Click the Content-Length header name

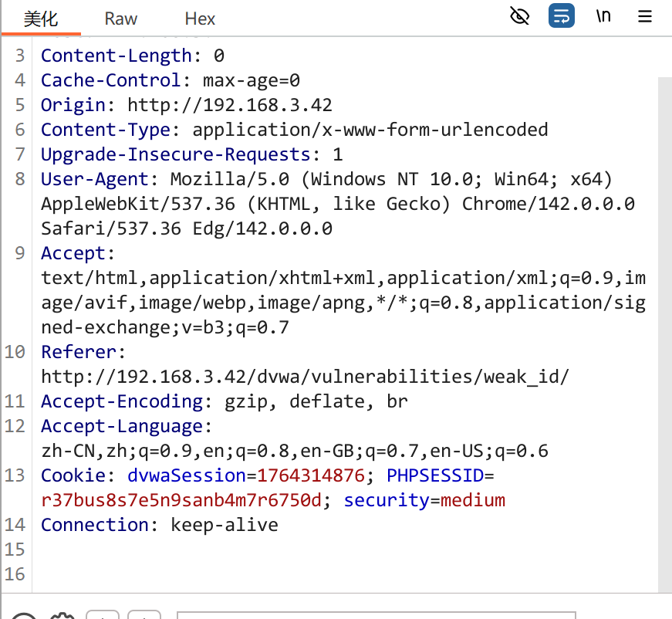pos(117,56)
